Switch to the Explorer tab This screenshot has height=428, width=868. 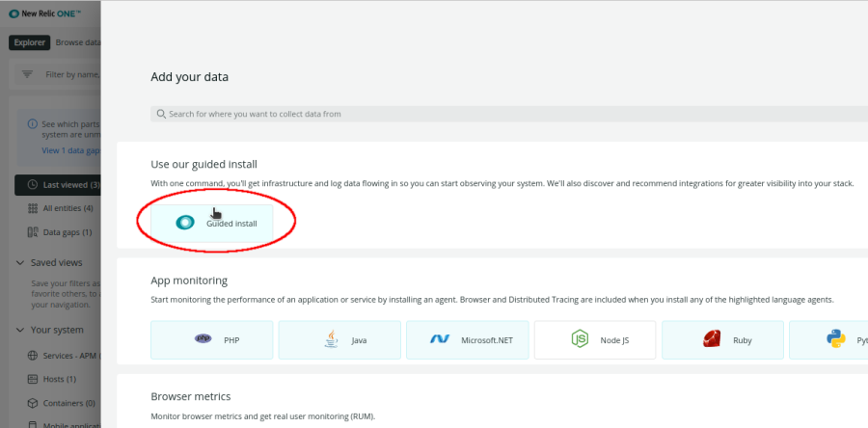[x=28, y=42]
